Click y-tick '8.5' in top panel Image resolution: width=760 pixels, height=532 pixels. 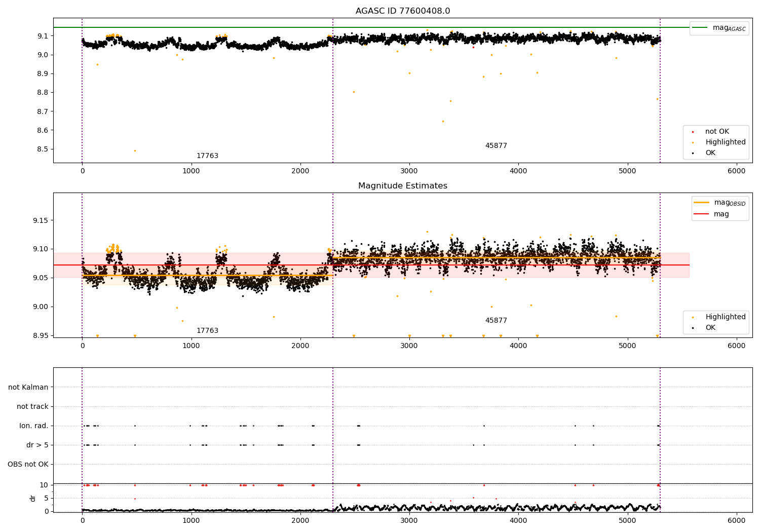[x=42, y=149]
